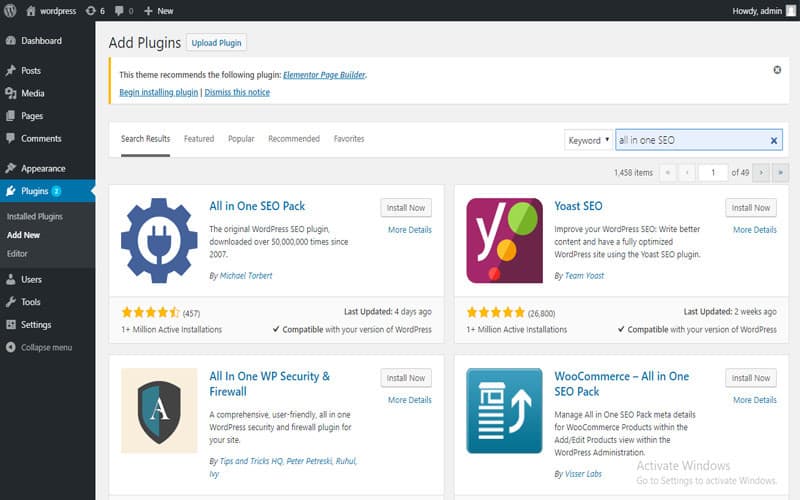Image resolution: width=800 pixels, height=500 pixels.
Task: Click the Upload Plugin button
Action: coord(216,43)
